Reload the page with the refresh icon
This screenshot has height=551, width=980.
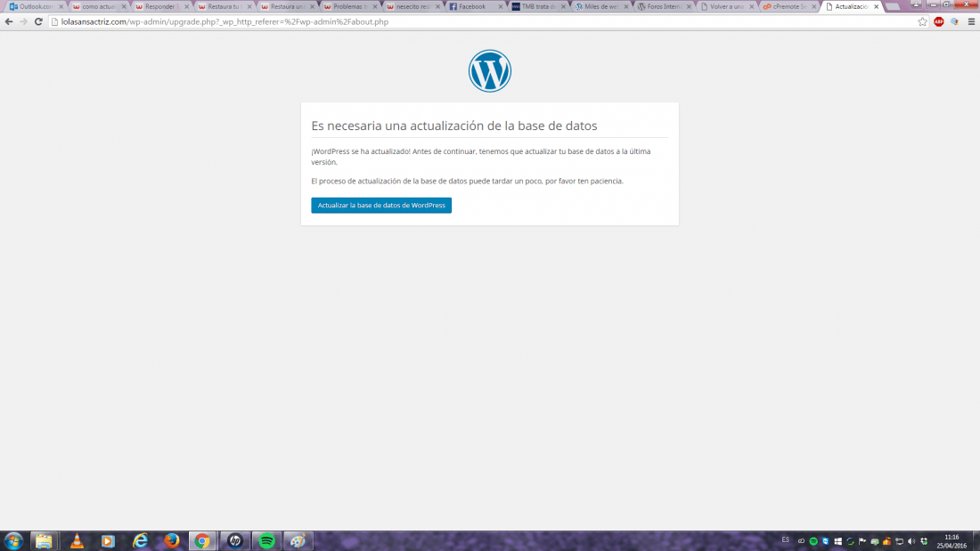click(38, 22)
